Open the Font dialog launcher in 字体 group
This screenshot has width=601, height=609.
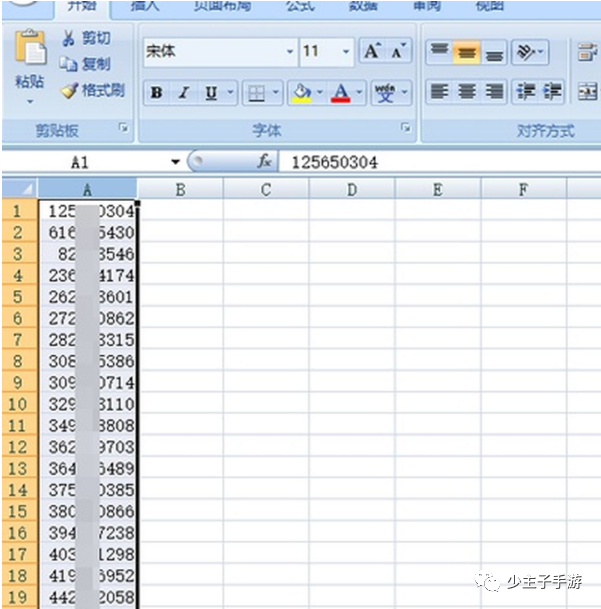point(406,128)
